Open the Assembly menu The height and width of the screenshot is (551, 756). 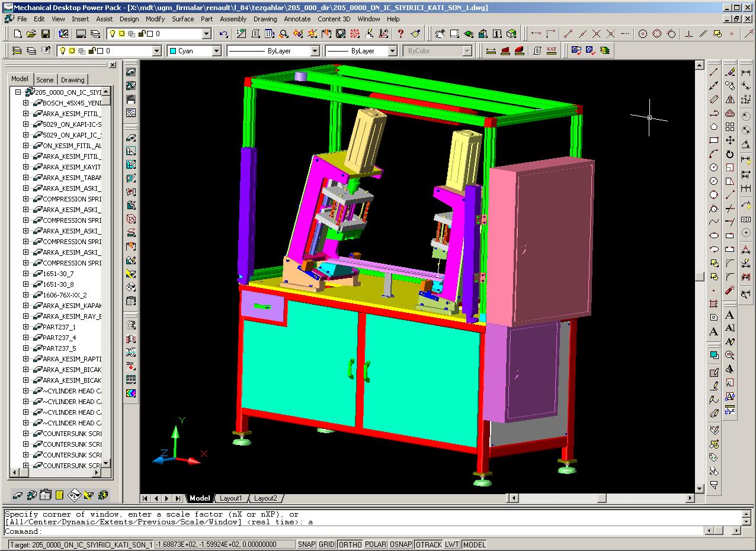pos(233,19)
